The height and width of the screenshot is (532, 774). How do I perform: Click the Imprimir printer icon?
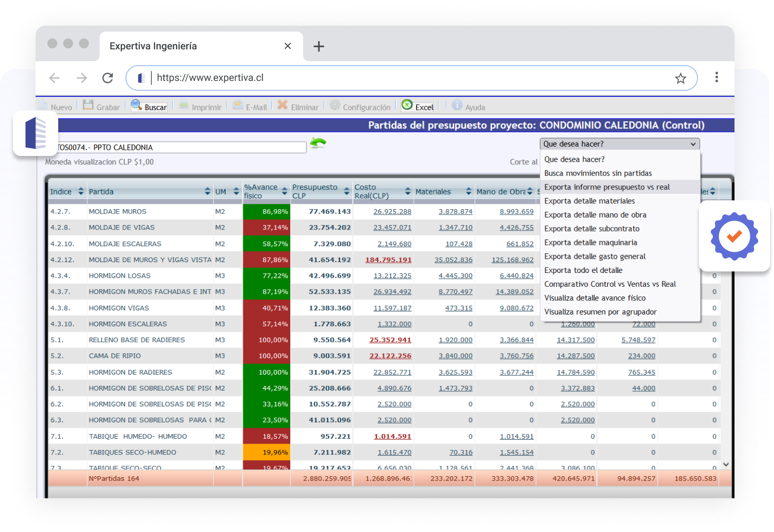[184, 105]
